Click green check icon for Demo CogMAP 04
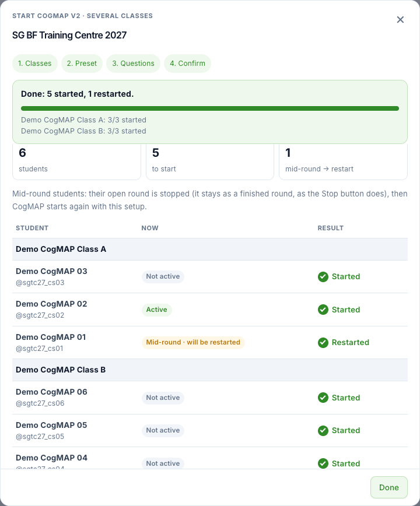 click(x=323, y=463)
